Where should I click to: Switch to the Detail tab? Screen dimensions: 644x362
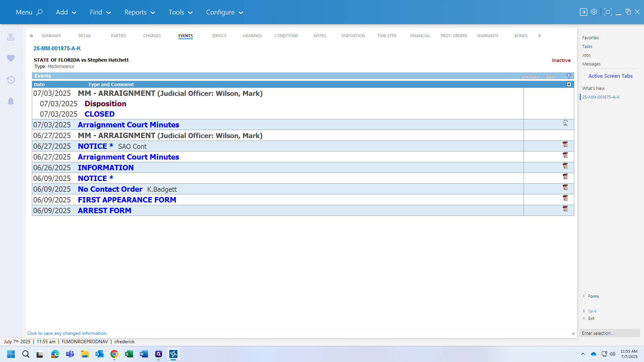(85, 36)
